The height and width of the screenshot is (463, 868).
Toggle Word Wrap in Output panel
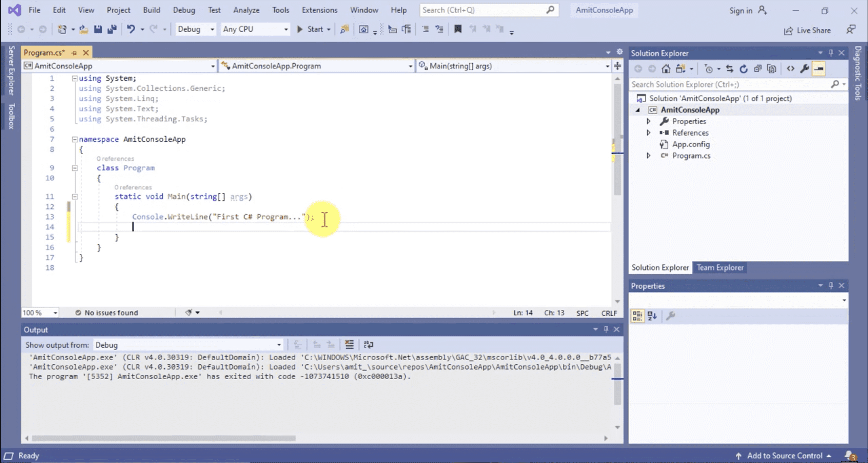[x=368, y=345]
